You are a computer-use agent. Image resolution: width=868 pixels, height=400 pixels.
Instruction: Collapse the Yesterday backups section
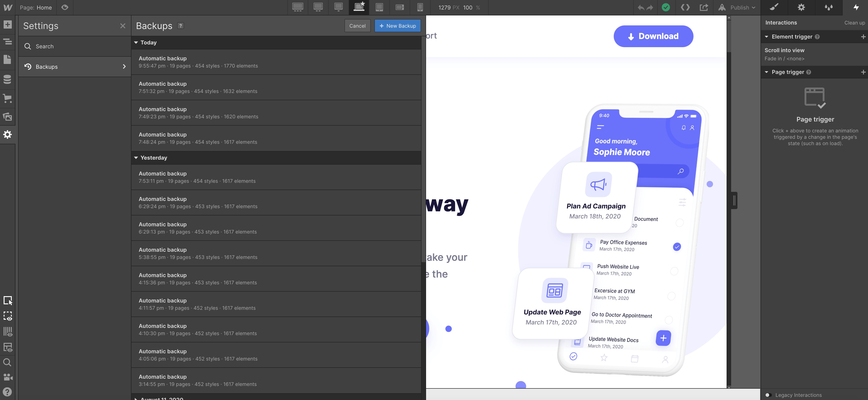pyautogui.click(x=136, y=158)
